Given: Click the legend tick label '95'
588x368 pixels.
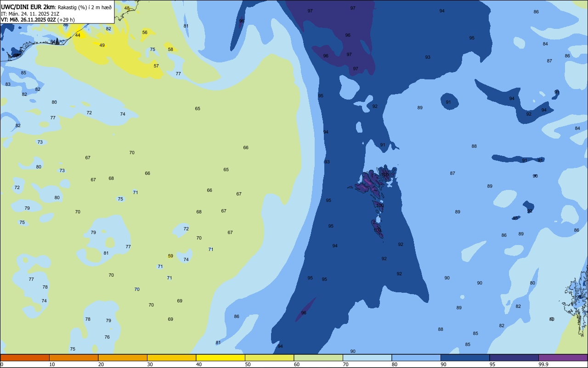Looking at the screenshot, I should pyautogui.click(x=492, y=364).
